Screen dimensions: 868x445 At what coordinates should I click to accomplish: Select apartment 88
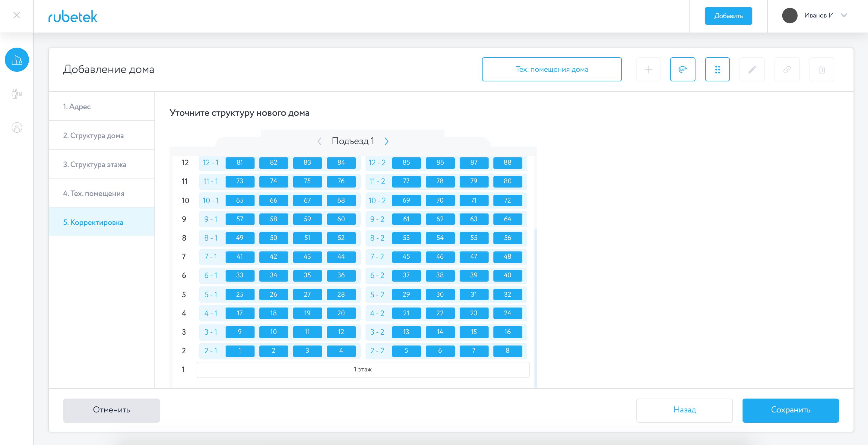(508, 163)
